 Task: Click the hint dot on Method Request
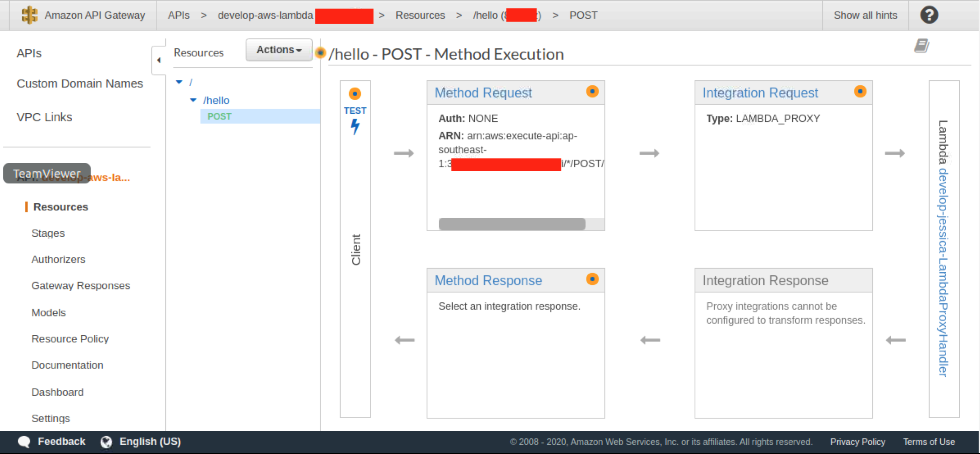point(592,91)
